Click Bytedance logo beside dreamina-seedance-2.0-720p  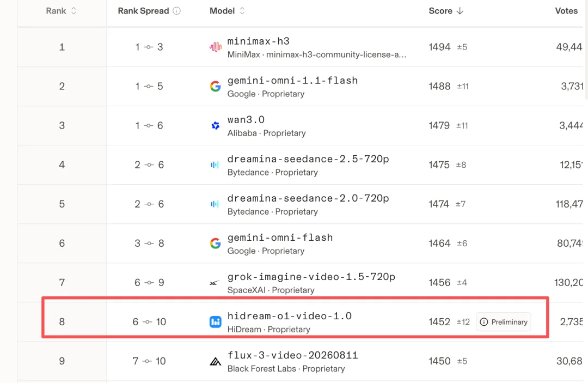[x=215, y=204]
